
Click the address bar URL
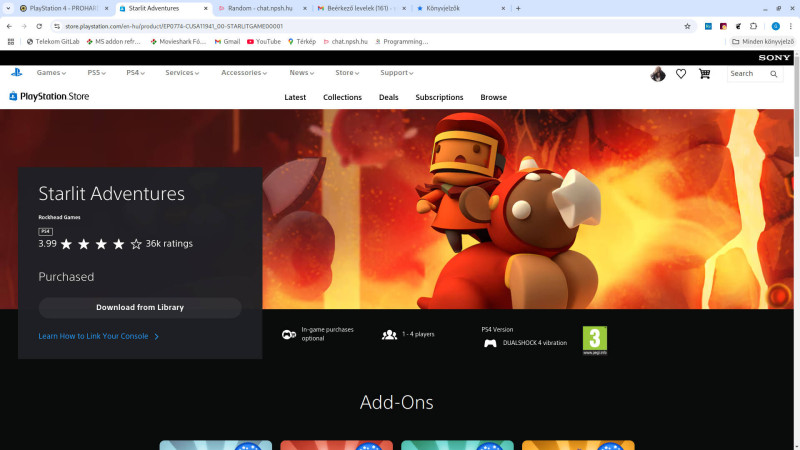(x=174, y=26)
